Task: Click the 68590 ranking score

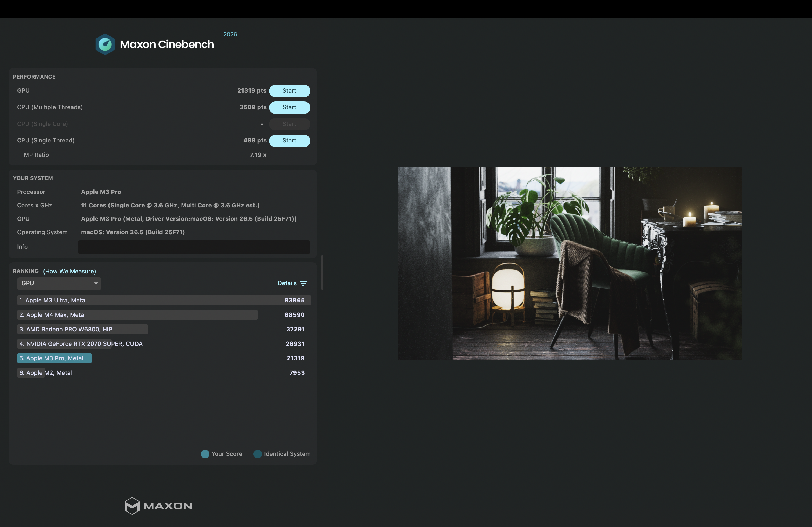Action: (x=295, y=315)
